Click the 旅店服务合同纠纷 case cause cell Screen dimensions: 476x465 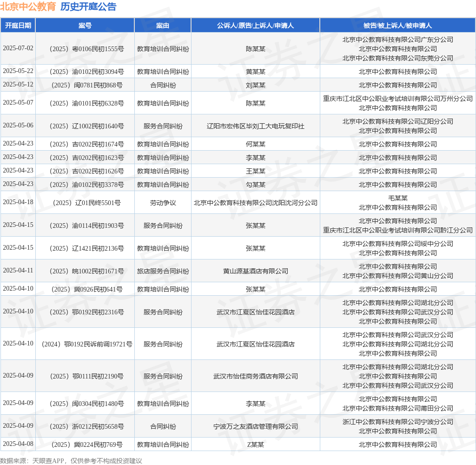pyautogui.click(x=163, y=271)
